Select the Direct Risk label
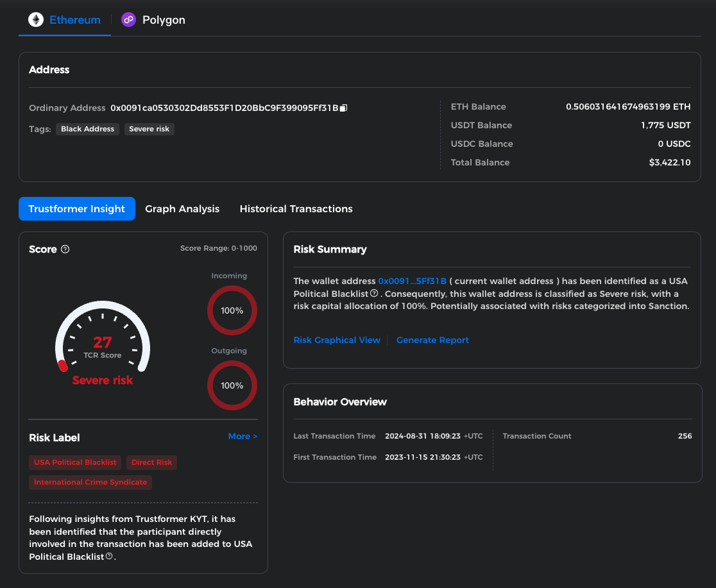Viewport: 716px width, 588px height. (x=151, y=462)
